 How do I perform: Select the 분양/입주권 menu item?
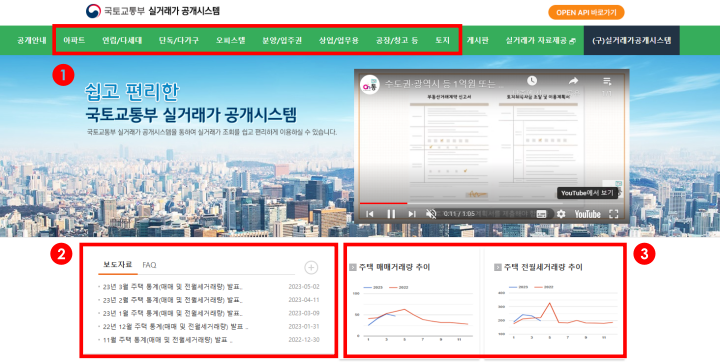pyautogui.click(x=282, y=40)
